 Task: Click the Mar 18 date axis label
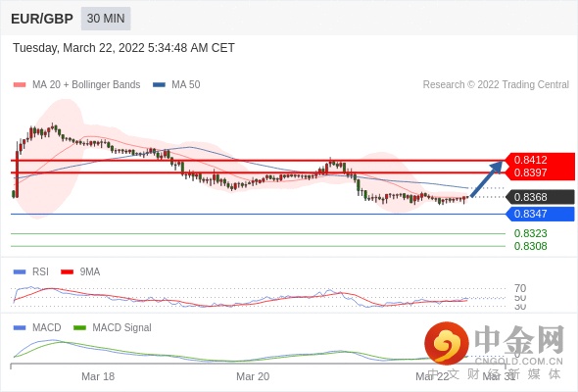click(98, 376)
